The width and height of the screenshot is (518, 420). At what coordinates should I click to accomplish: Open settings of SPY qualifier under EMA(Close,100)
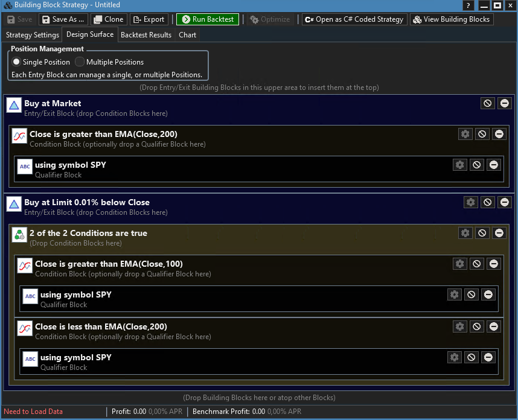pos(454,294)
